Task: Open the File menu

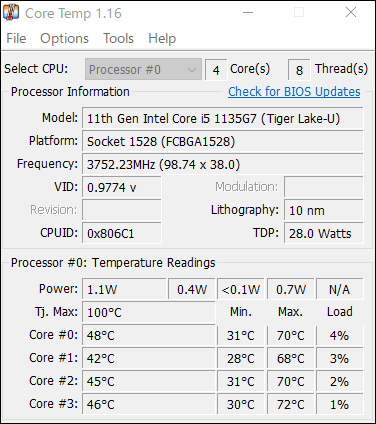Action: (x=16, y=38)
